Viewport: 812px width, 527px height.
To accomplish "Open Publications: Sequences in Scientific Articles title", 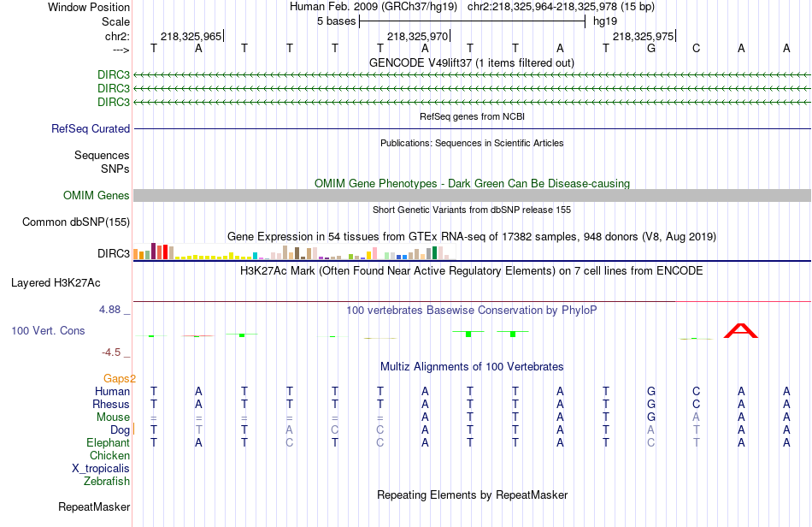I will [472, 143].
